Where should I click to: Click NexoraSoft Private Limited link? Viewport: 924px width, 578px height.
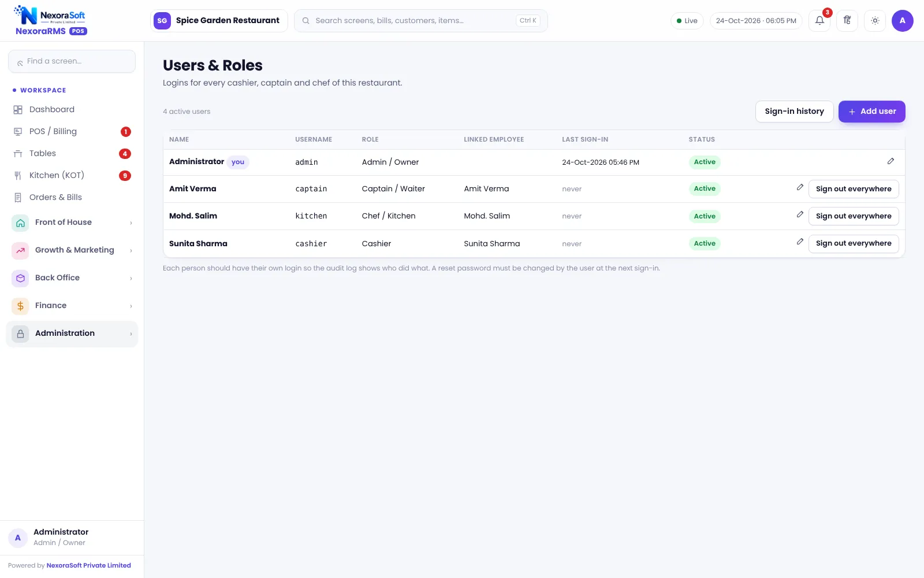pyautogui.click(x=88, y=565)
